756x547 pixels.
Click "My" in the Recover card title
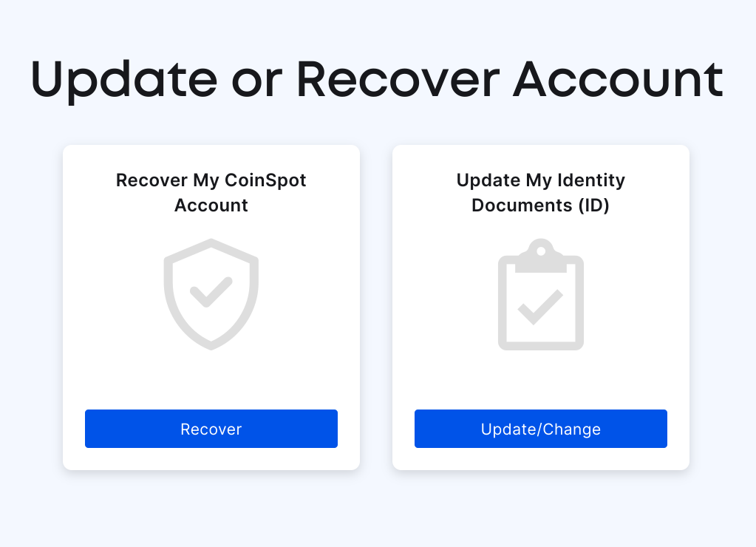click(205, 180)
